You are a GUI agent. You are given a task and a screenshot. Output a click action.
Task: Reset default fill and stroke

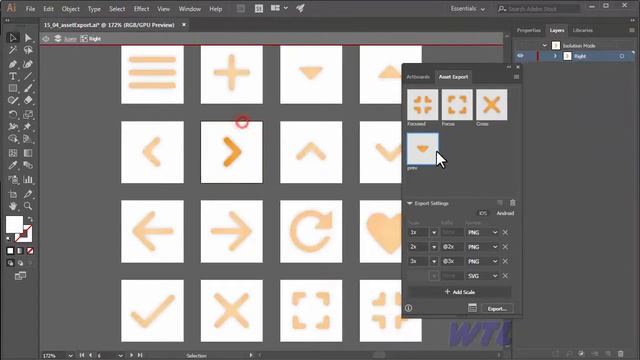pos(9,239)
